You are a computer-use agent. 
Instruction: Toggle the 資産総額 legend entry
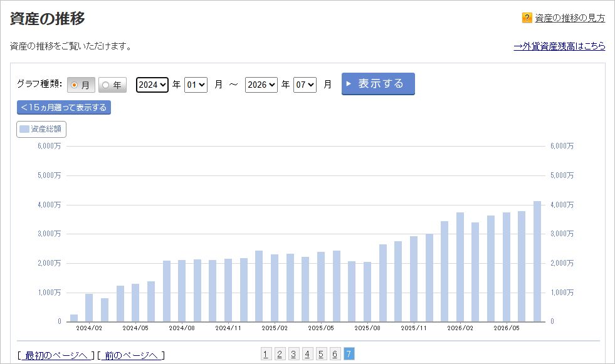click(x=41, y=129)
